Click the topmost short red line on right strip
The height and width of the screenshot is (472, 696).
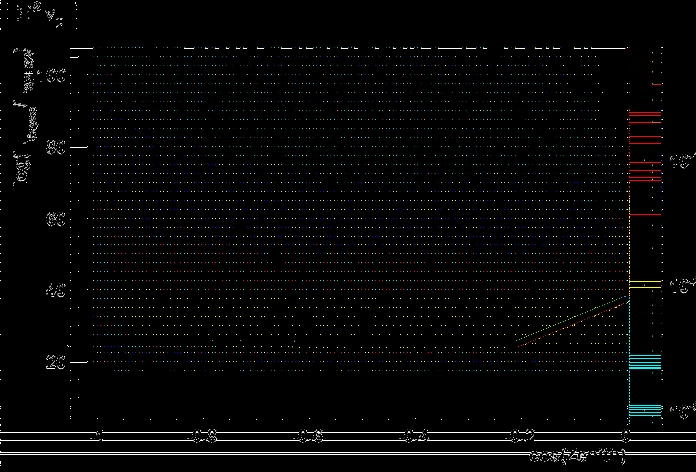(656, 86)
